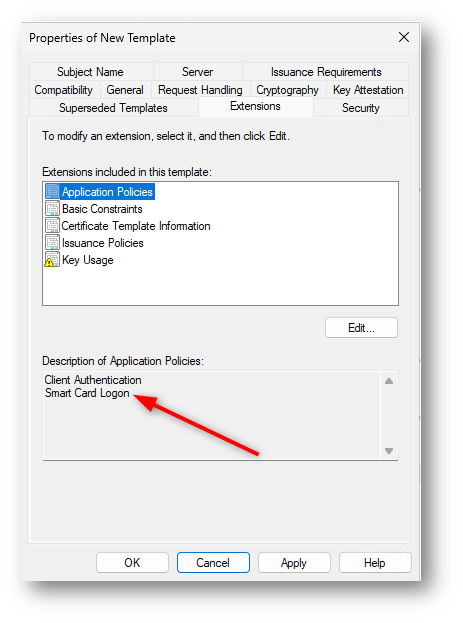
Task: Click the Application Policies extension icon
Action: tap(52, 192)
